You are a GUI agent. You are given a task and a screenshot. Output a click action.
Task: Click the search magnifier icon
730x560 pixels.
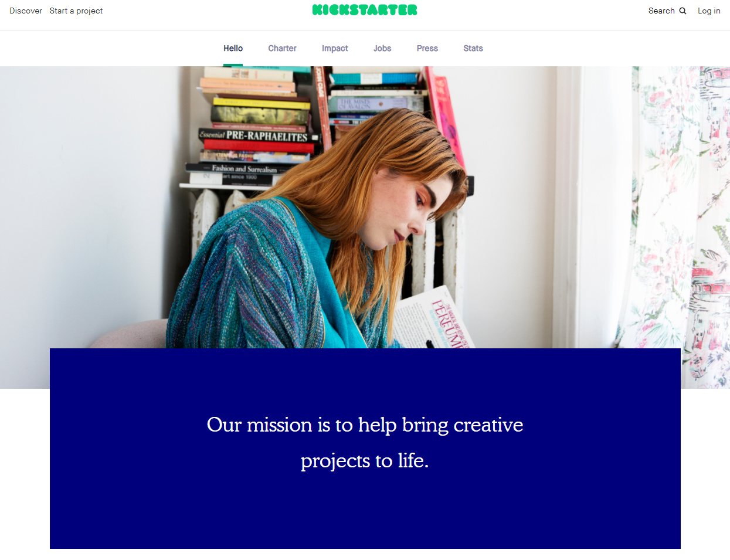tap(683, 11)
